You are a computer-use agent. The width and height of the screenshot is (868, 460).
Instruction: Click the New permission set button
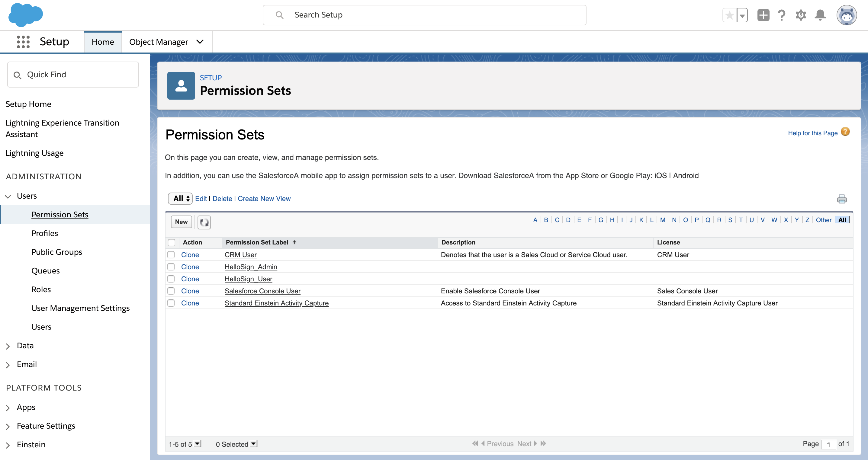(x=181, y=222)
